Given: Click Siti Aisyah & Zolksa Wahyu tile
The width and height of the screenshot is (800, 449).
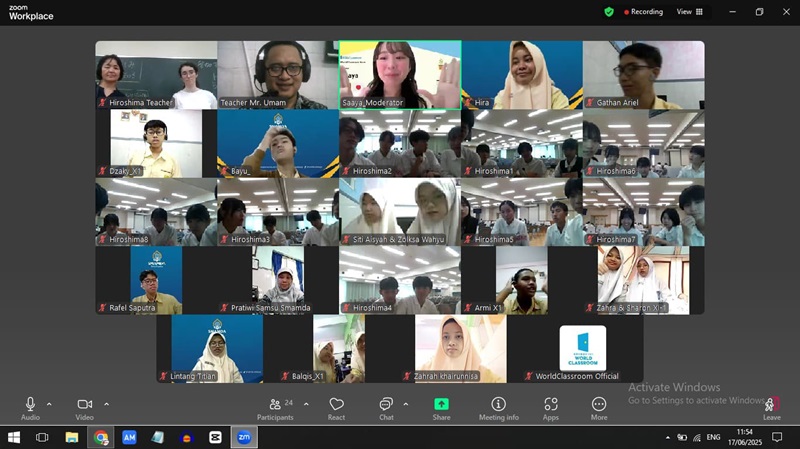Looking at the screenshot, I should 400,212.
